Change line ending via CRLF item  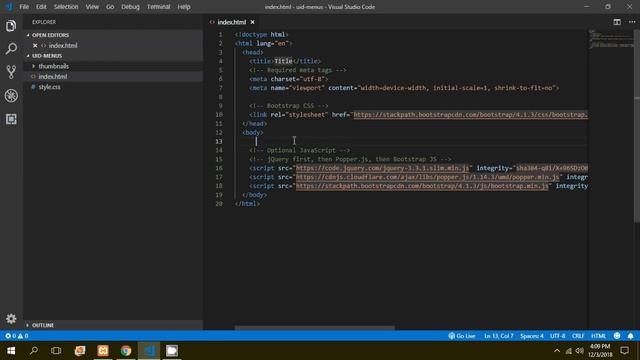pyautogui.click(x=578, y=336)
